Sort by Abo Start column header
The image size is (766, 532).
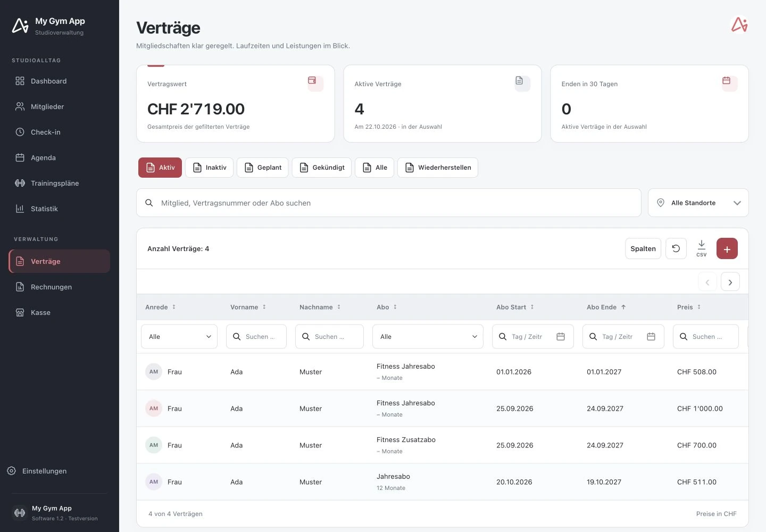515,307
